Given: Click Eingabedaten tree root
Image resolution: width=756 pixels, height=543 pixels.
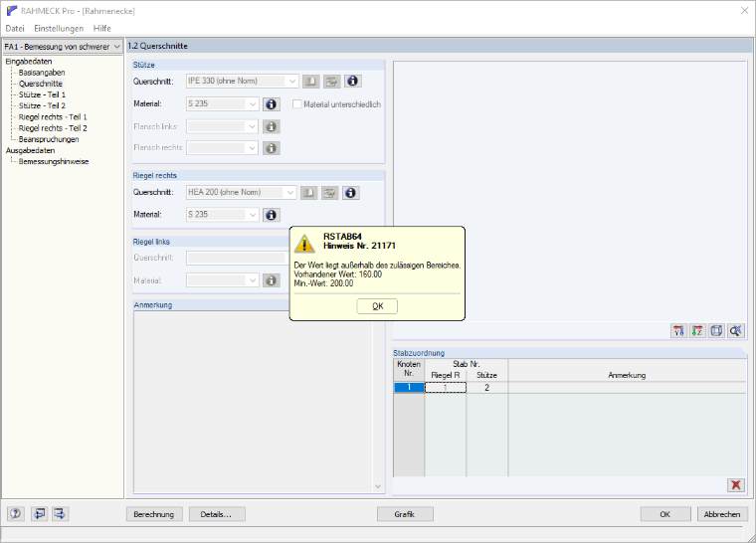Looking at the screenshot, I should tap(29, 62).
